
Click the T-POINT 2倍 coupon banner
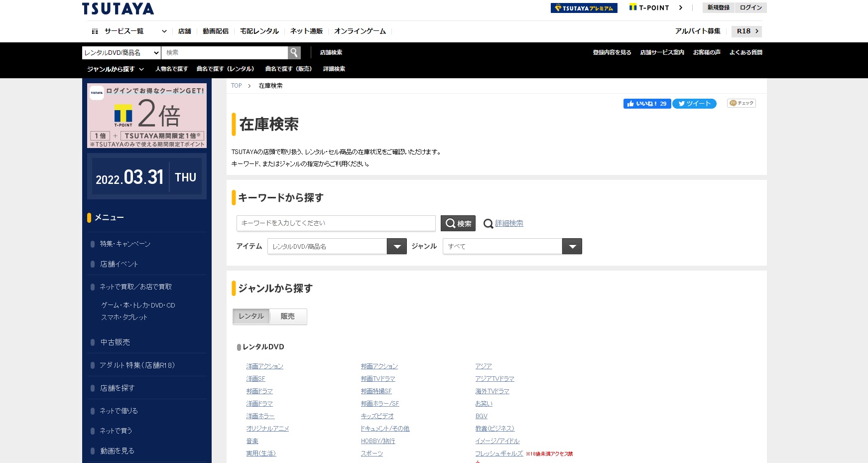(x=147, y=116)
